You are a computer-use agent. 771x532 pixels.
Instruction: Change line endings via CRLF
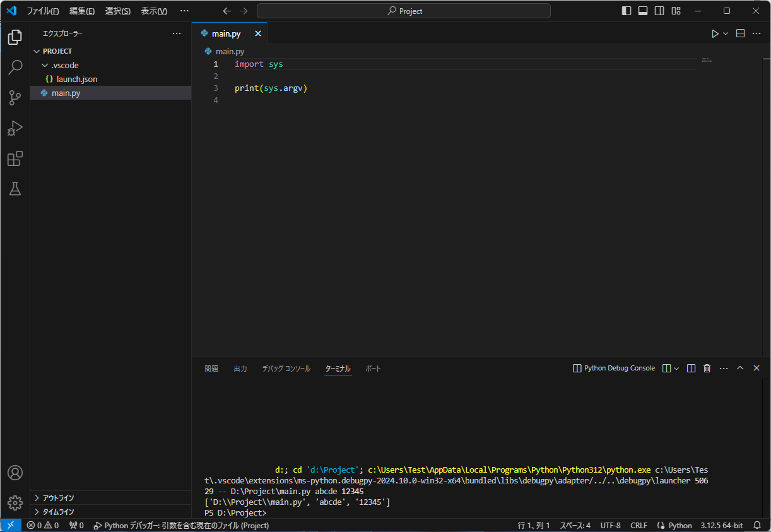639,525
